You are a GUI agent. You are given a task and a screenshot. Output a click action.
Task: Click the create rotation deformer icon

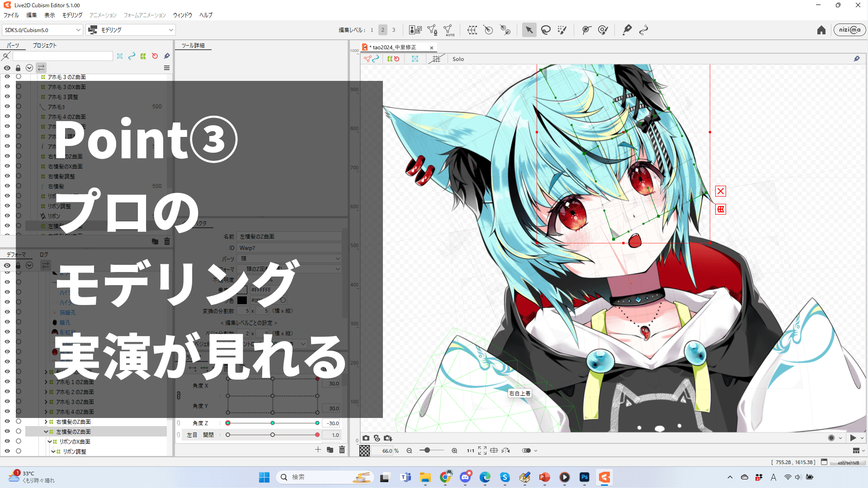coord(488,30)
